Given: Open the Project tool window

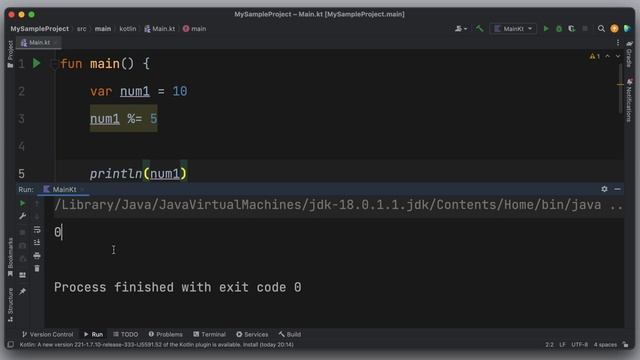Looking at the screenshot, I should click(x=10, y=54).
